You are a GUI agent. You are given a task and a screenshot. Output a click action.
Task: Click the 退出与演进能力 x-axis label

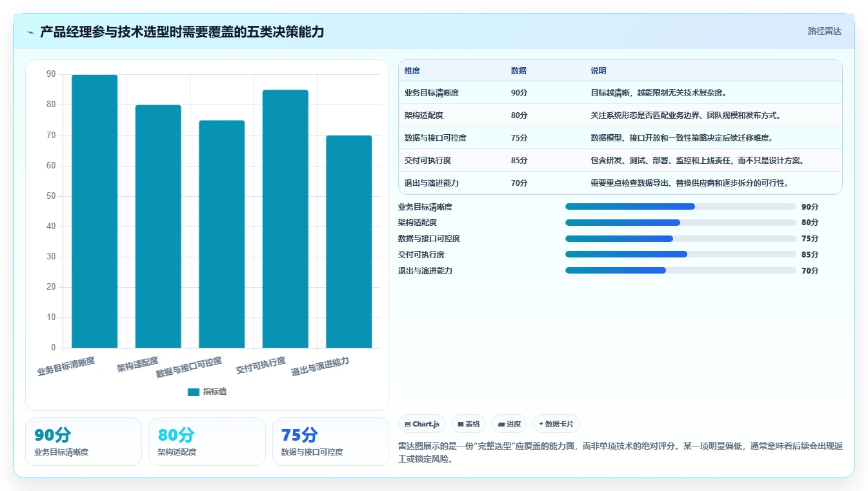tap(320, 366)
